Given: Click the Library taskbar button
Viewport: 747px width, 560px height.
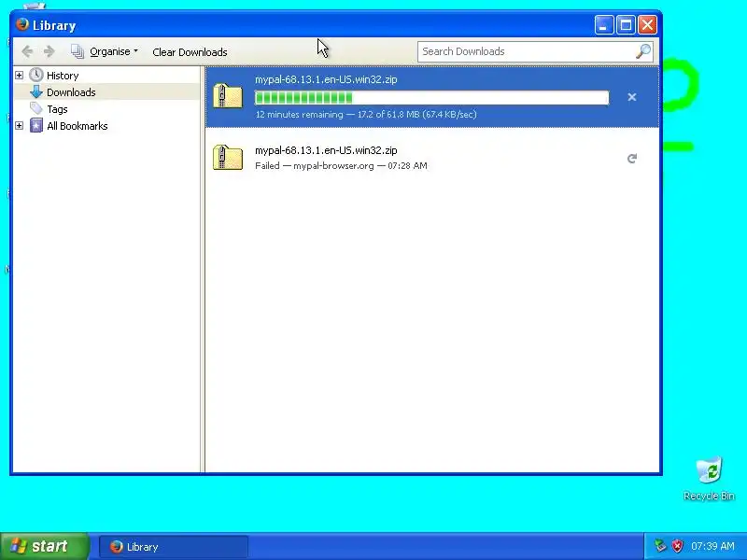Looking at the screenshot, I should (174, 547).
